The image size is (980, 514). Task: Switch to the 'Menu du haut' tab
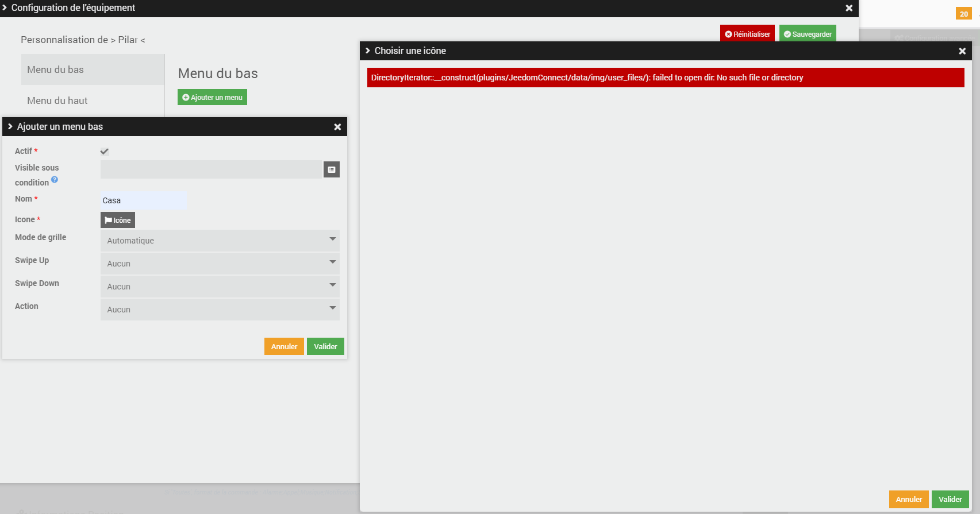[93, 101]
